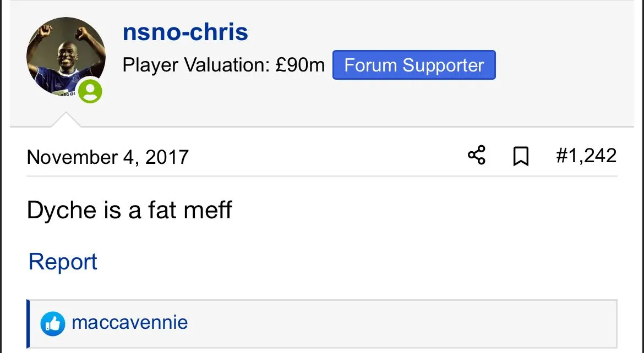Click the Forum Supporter badge
The width and height of the screenshot is (644, 353).
tap(414, 65)
